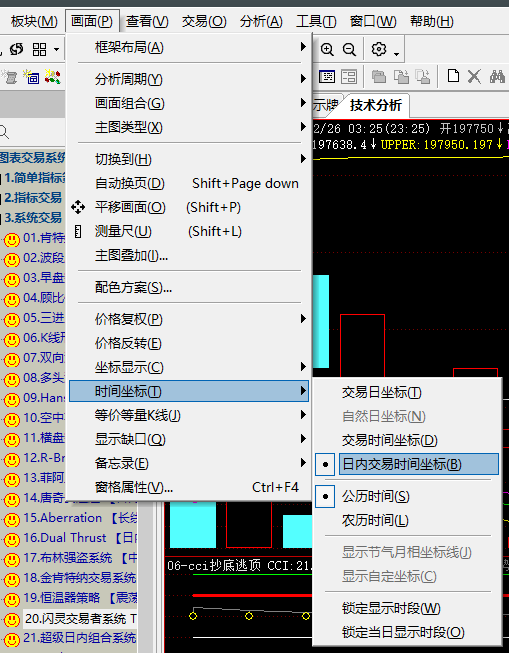Click the search magnifier in left panel
The width and height of the screenshot is (509, 653).
[4, 132]
